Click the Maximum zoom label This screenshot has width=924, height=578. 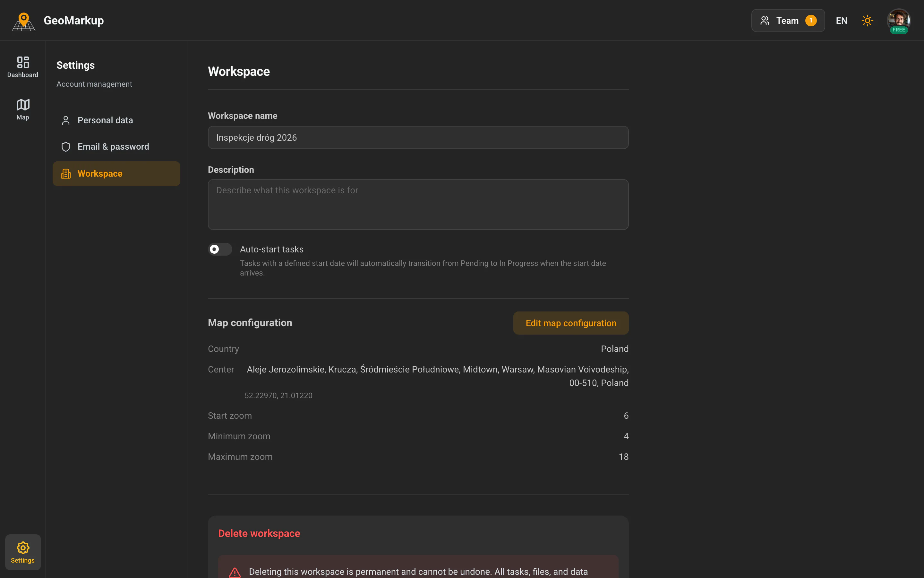240,457
